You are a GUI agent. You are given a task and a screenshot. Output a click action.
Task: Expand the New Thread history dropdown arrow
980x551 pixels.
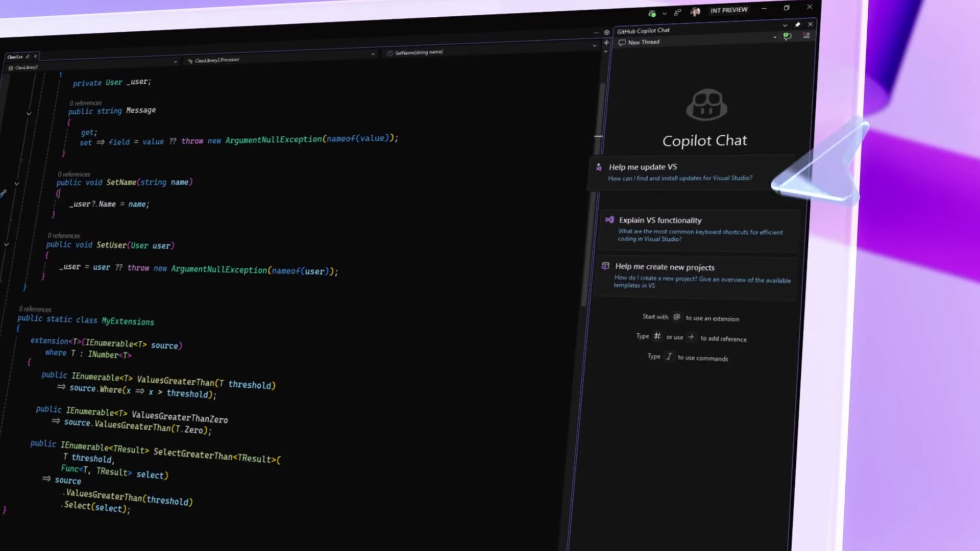(775, 37)
